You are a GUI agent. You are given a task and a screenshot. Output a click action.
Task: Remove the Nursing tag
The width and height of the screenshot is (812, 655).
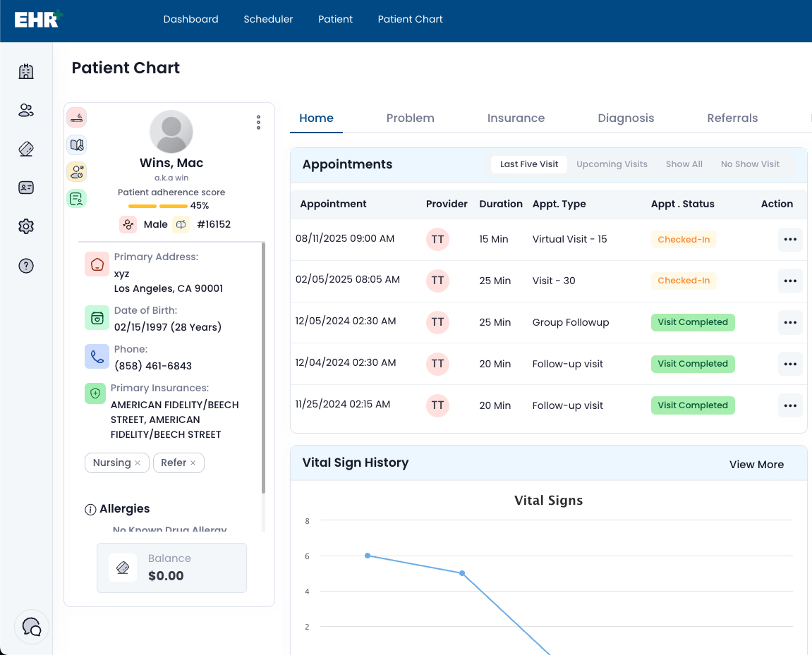click(138, 463)
